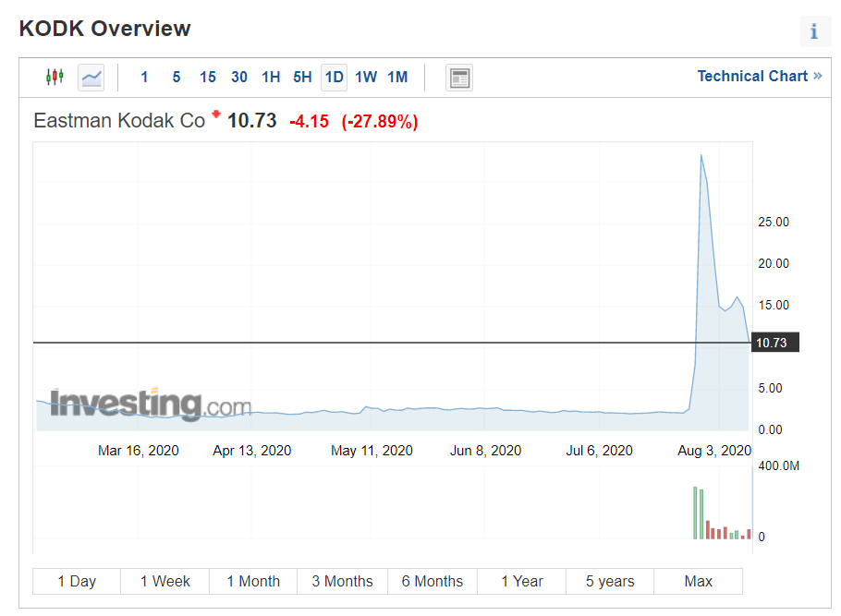Show the 3 Months range
Image resolution: width=841 pixels, height=616 pixels.
(x=342, y=581)
